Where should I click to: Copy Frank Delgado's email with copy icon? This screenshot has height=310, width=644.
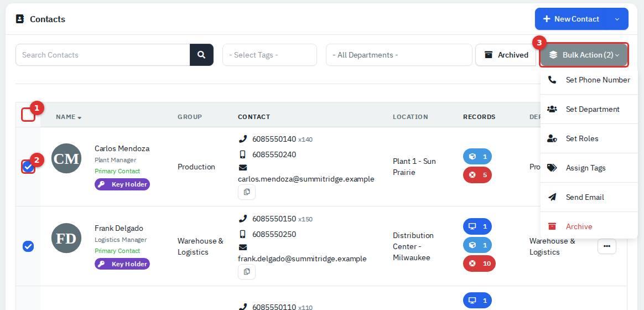(x=246, y=272)
